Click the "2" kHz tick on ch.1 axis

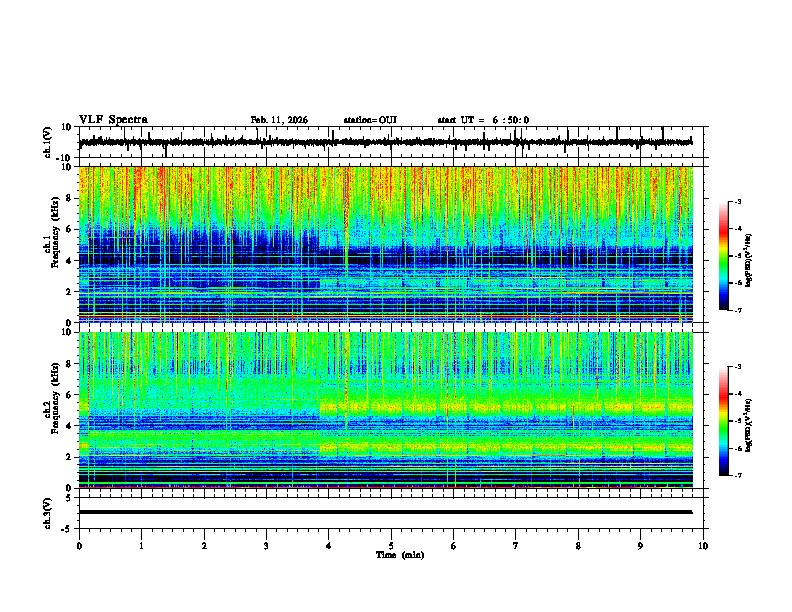tap(69, 291)
